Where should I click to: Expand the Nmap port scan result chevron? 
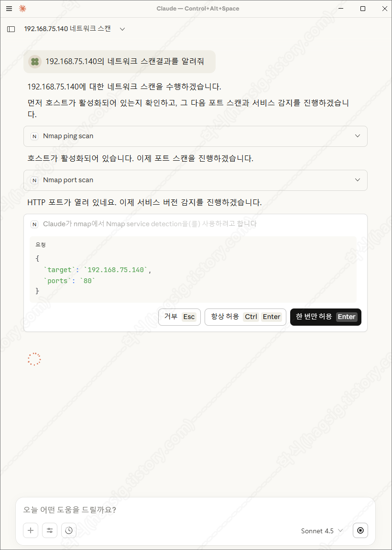[358, 180]
